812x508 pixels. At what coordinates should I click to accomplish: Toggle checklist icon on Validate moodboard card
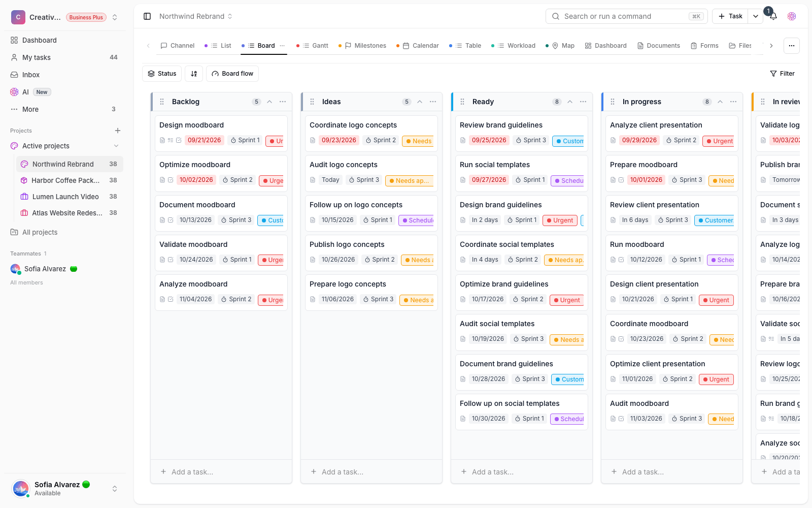171,260
